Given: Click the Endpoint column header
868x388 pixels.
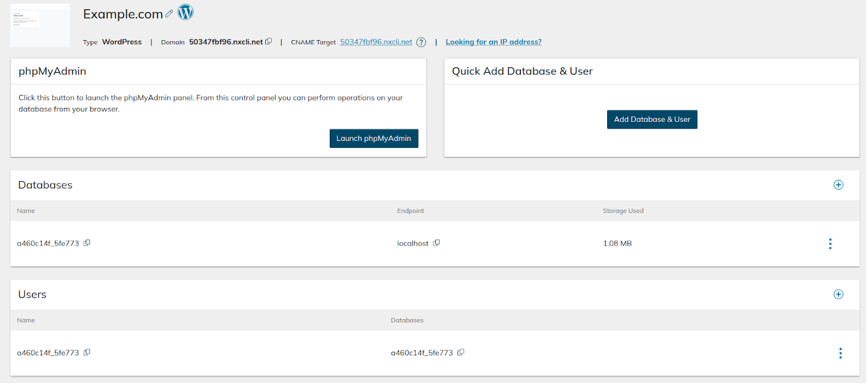Looking at the screenshot, I should pos(410,211).
